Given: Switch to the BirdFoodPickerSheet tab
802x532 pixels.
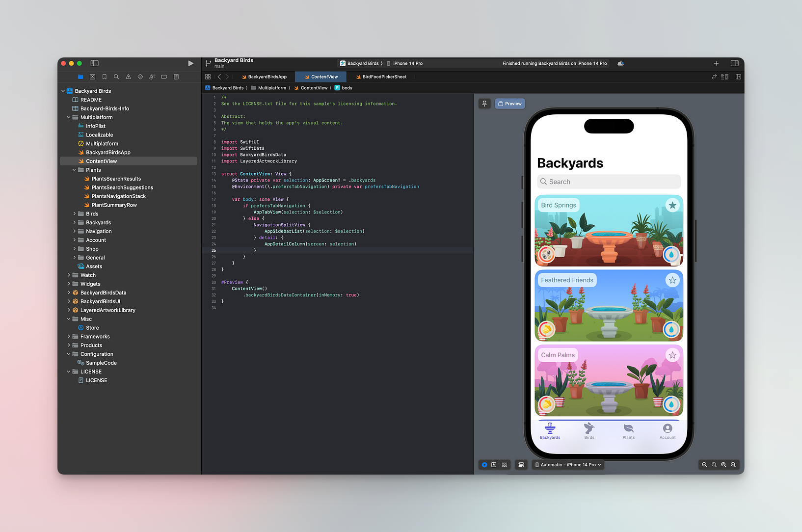Looking at the screenshot, I should click(x=383, y=77).
